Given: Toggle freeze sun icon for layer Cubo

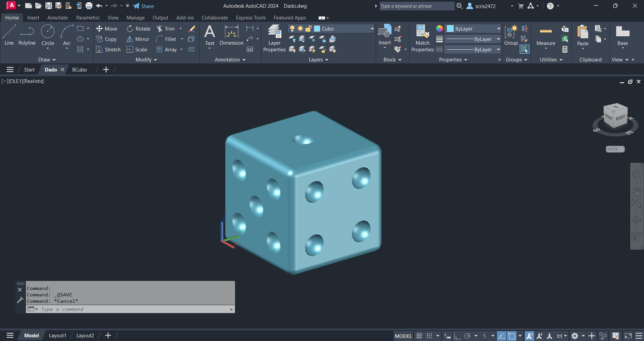Looking at the screenshot, I should coord(300,29).
